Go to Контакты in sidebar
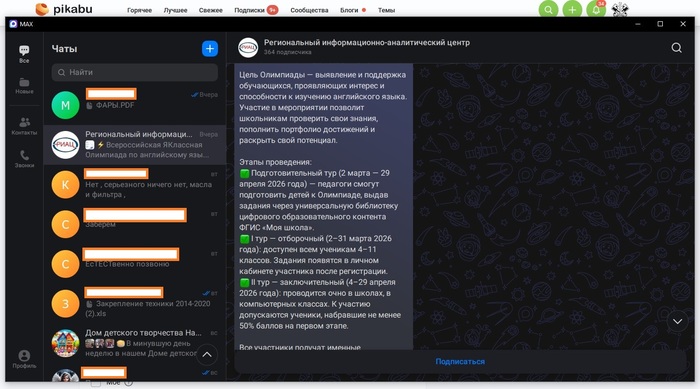Screen dimensions: 700x389 tap(24, 126)
